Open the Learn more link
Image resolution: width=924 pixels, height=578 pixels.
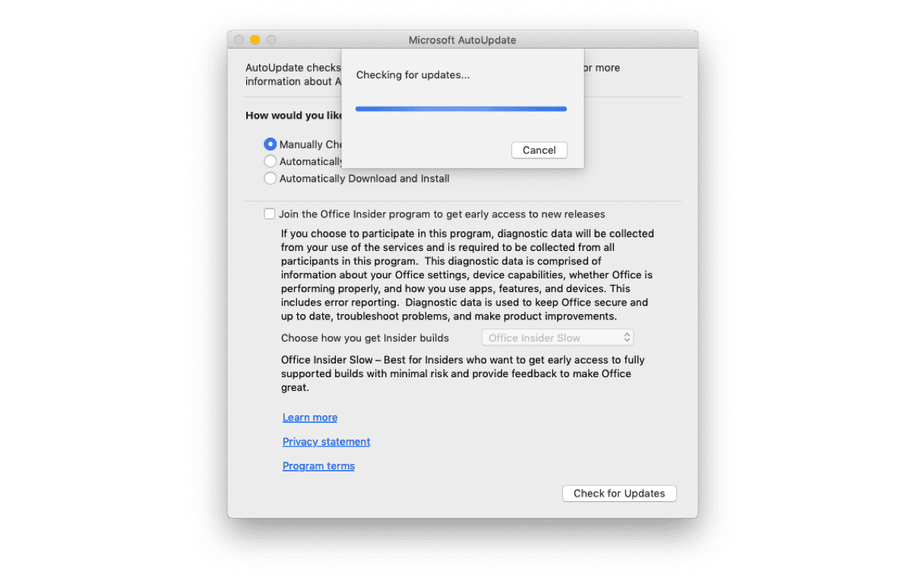pos(310,417)
